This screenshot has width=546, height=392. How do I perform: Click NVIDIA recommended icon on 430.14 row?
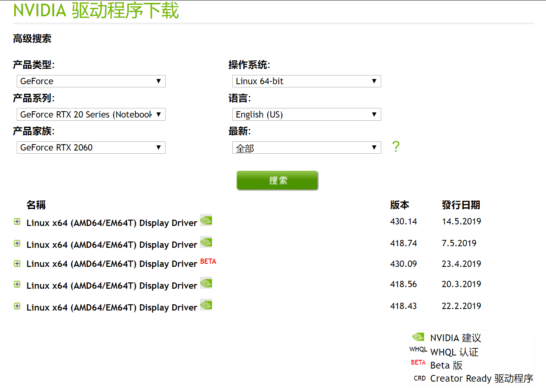(206, 220)
